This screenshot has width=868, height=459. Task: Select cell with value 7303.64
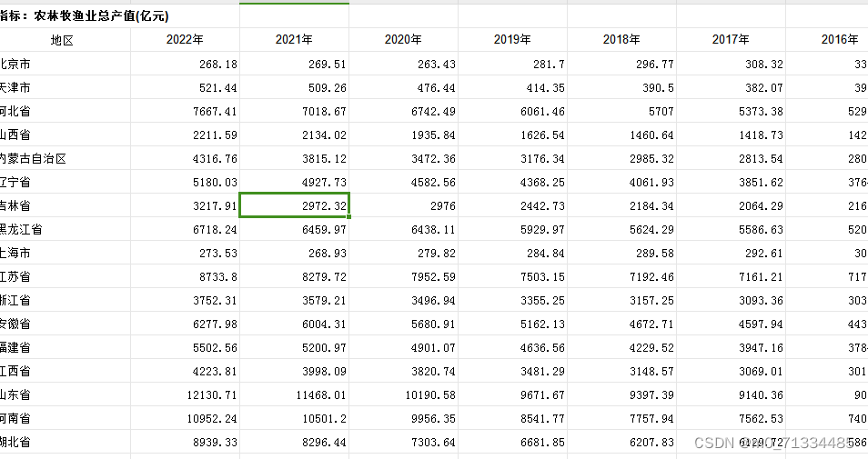tap(403, 443)
